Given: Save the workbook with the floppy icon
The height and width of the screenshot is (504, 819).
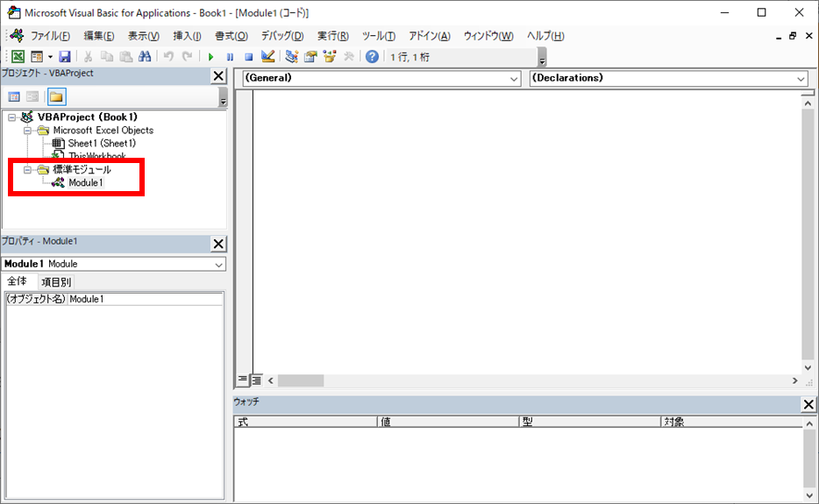Looking at the screenshot, I should pyautogui.click(x=65, y=56).
